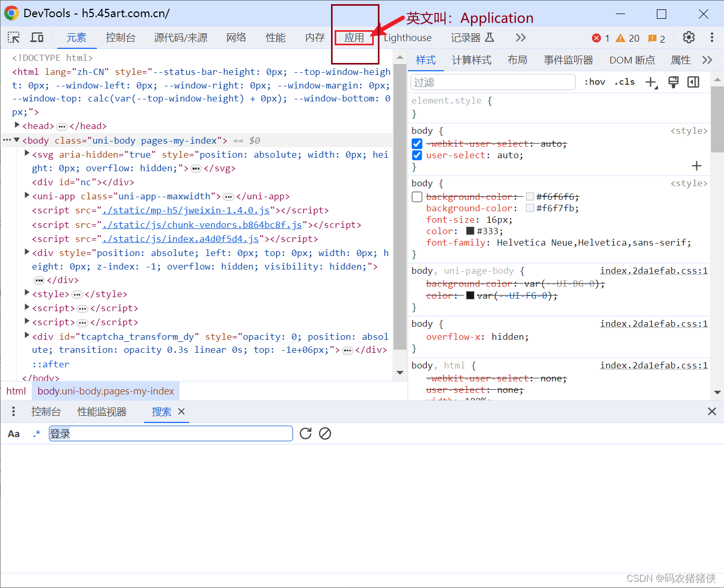
Task: Toggle :hov element state panel
Action: (594, 82)
